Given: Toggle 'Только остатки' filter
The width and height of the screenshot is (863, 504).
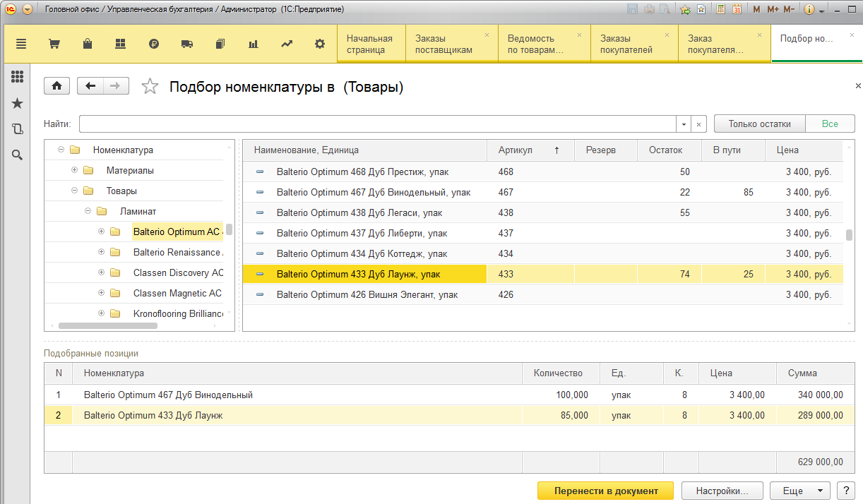Looking at the screenshot, I should pos(760,124).
